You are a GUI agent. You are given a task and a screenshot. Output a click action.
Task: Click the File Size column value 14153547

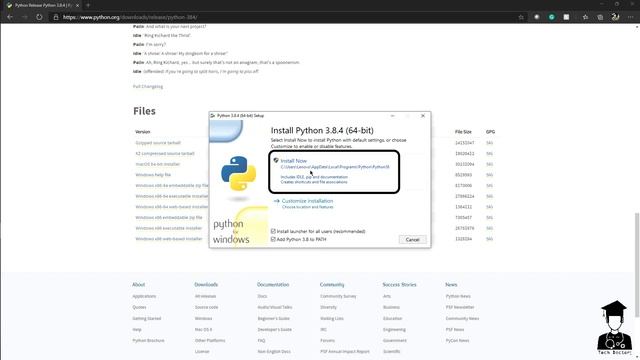click(x=464, y=143)
